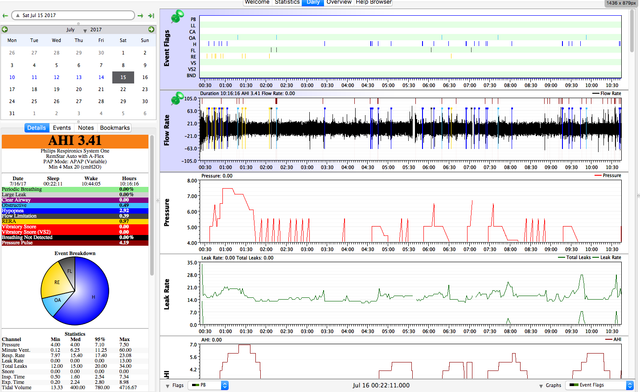This screenshot has width=640, height=392.
Task: Click the VS2 row label in Event Flags
Action: pos(192,69)
